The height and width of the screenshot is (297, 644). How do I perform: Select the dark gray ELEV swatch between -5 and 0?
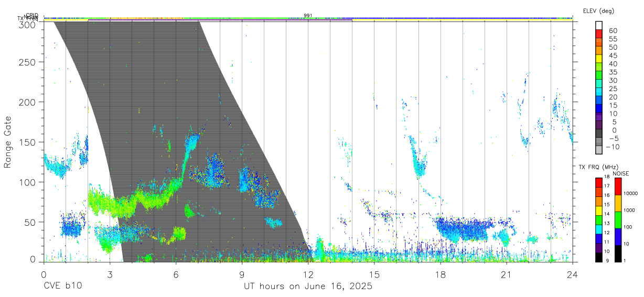tap(599, 134)
